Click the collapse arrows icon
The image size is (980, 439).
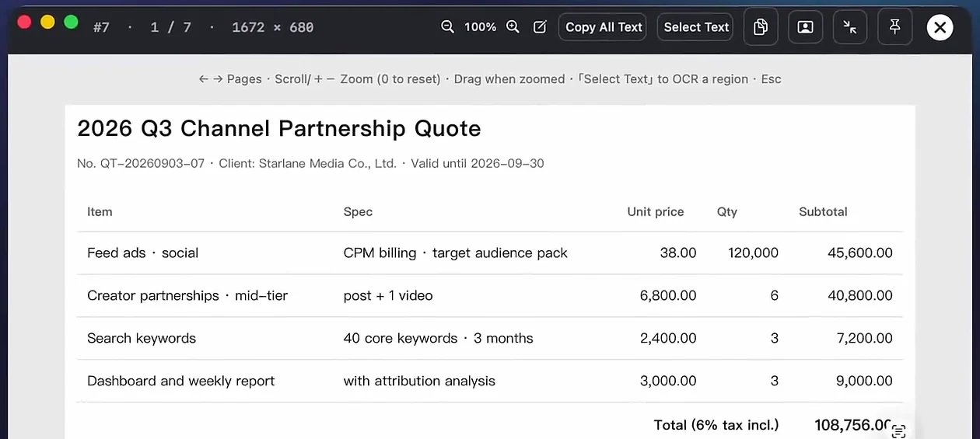[x=850, y=27]
